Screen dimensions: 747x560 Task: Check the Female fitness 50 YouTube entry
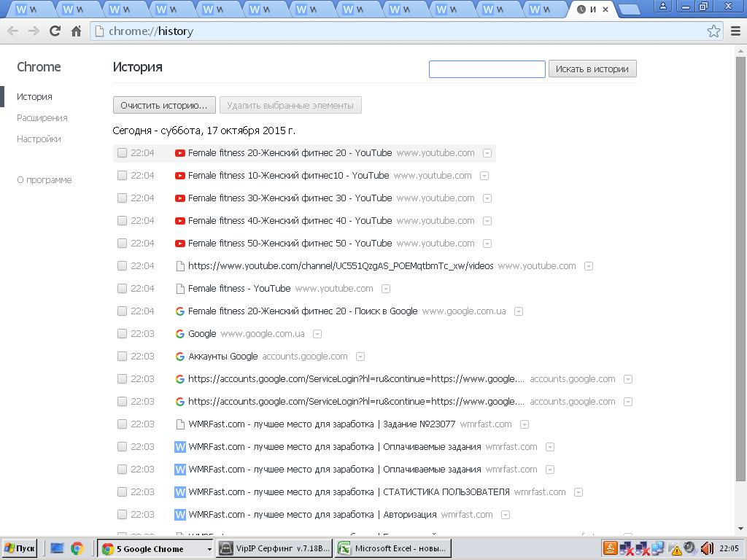(x=122, y=244)
